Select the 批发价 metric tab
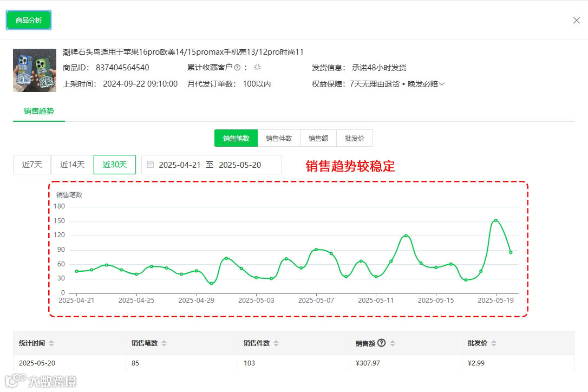588x392 pixels. tap(355, 138)
